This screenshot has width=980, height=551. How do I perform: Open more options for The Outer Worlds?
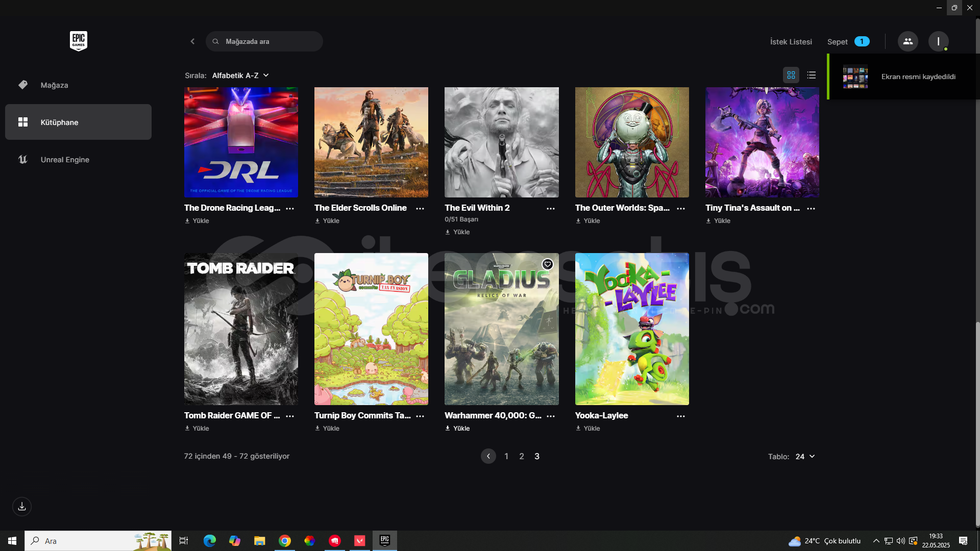[681, 209]
